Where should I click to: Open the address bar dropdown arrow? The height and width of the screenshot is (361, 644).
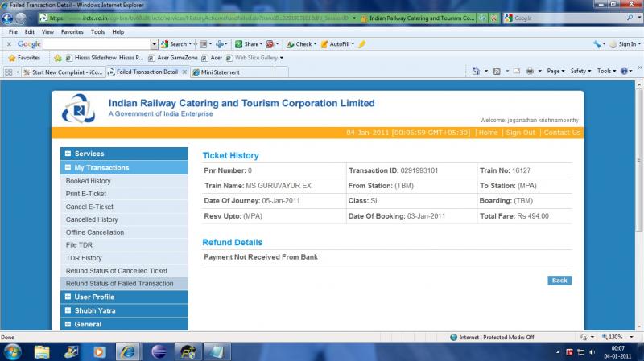(354, 18)
